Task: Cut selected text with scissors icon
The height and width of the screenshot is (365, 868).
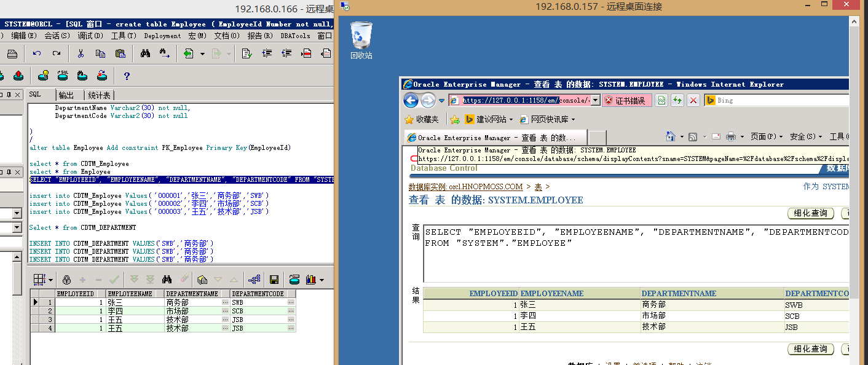Action: [81, 53]
